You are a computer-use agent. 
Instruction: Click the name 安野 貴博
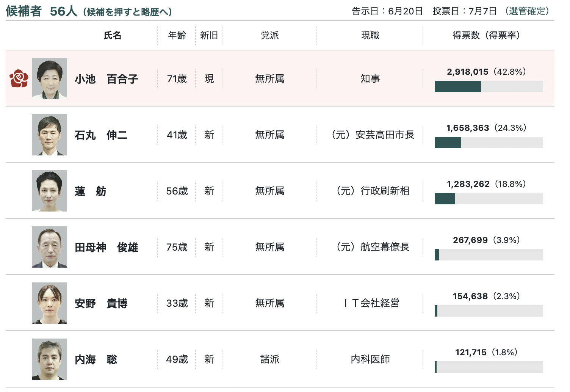pyautogui.click(x=101, y=303)
